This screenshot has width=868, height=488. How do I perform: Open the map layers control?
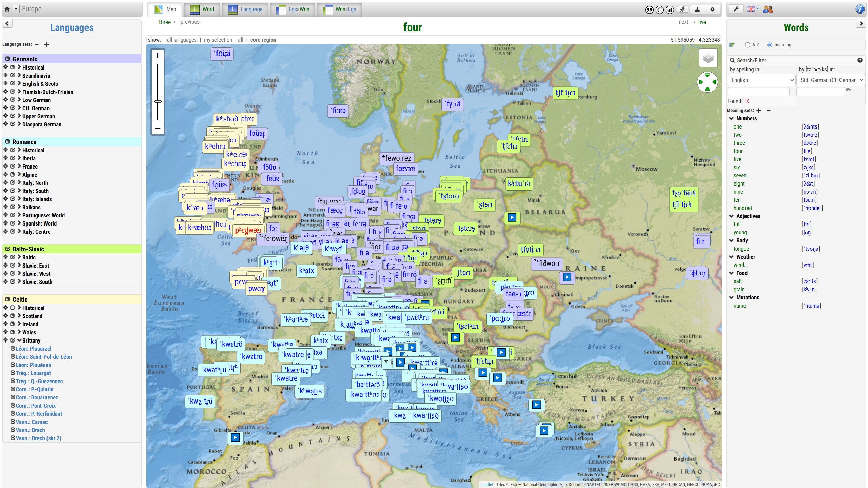click(x=708, y=58)
